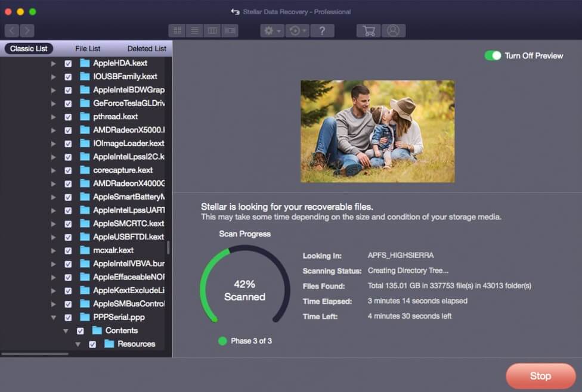
Task: Uncheck the AppleUSBFTDI.kext checkbox
Action: [x=68, y=237]
